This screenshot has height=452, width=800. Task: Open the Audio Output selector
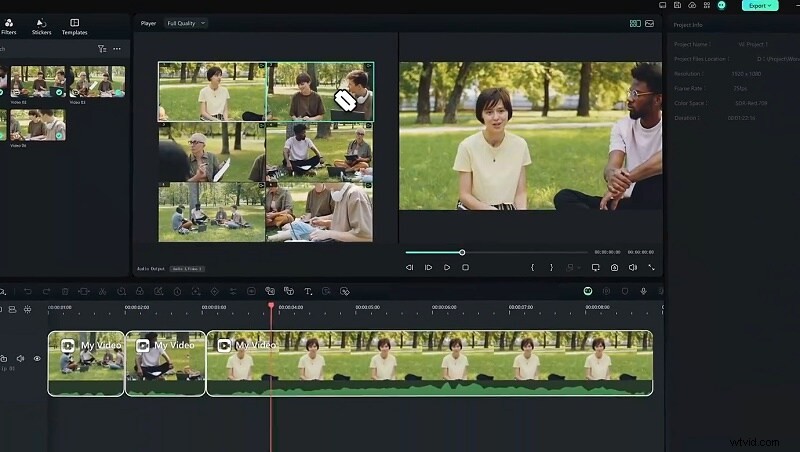[187, 269]
